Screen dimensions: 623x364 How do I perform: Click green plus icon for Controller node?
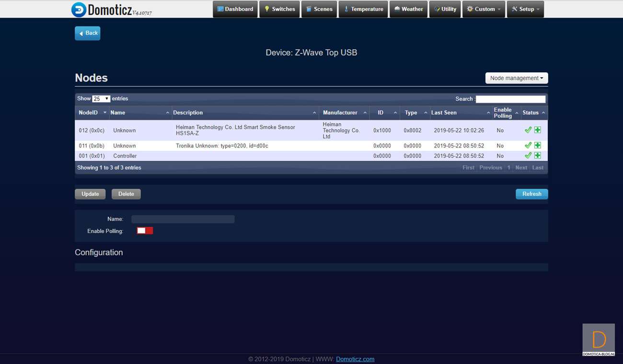tap(538, 156)
